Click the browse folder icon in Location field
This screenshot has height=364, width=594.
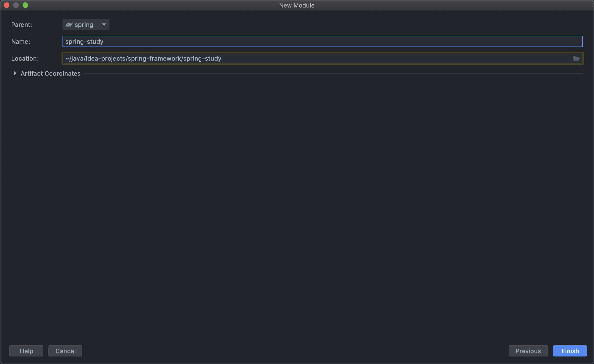[576, 58]
